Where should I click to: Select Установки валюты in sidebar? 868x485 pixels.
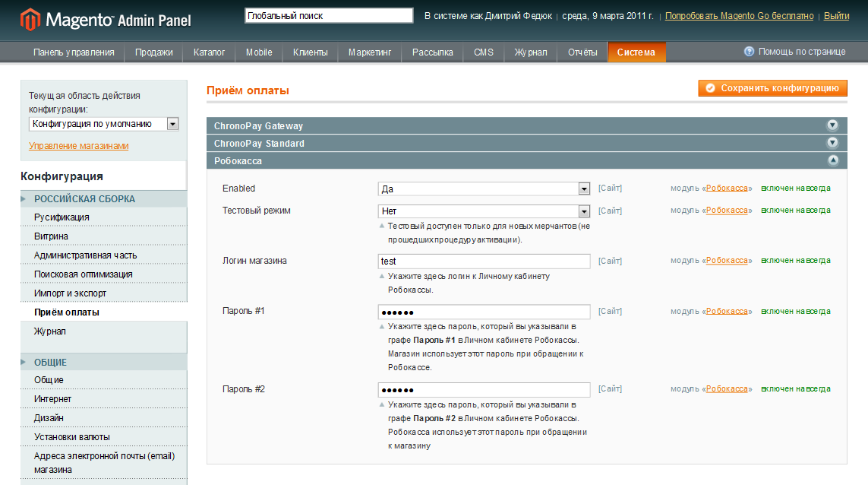tap(103, 437)
